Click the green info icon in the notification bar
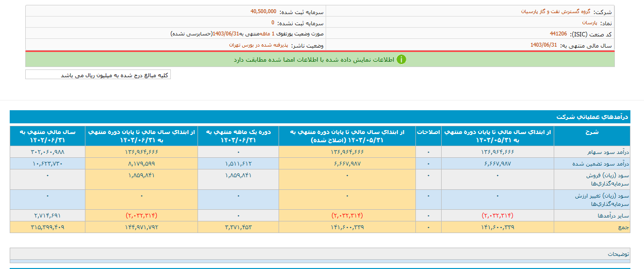Viewport: 644px width, 269px height. (401, 59)
